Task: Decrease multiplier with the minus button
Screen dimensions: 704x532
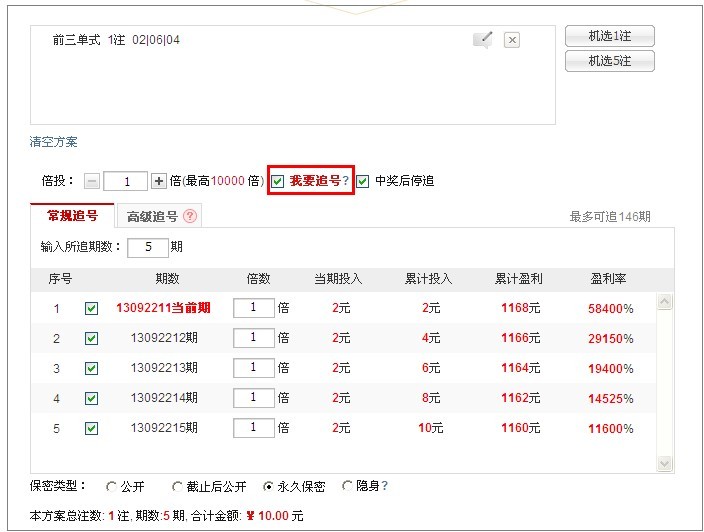Action: click(91, 181)
